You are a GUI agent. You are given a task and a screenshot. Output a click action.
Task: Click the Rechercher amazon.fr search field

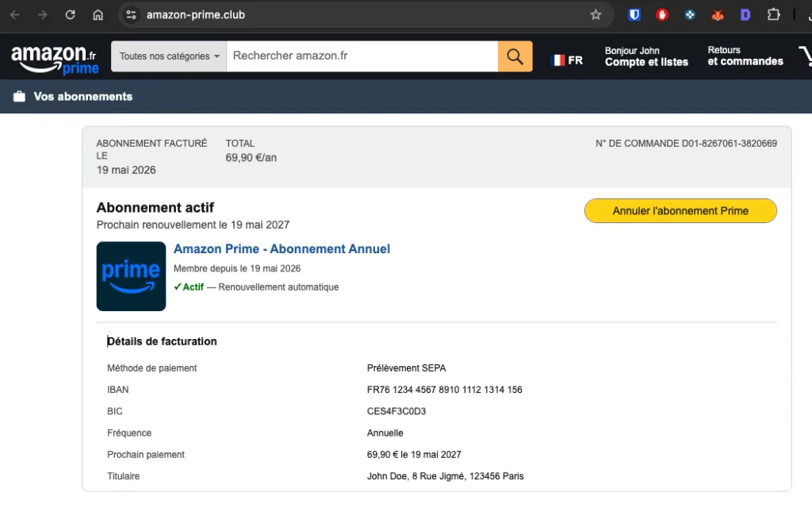pos(362,56)
